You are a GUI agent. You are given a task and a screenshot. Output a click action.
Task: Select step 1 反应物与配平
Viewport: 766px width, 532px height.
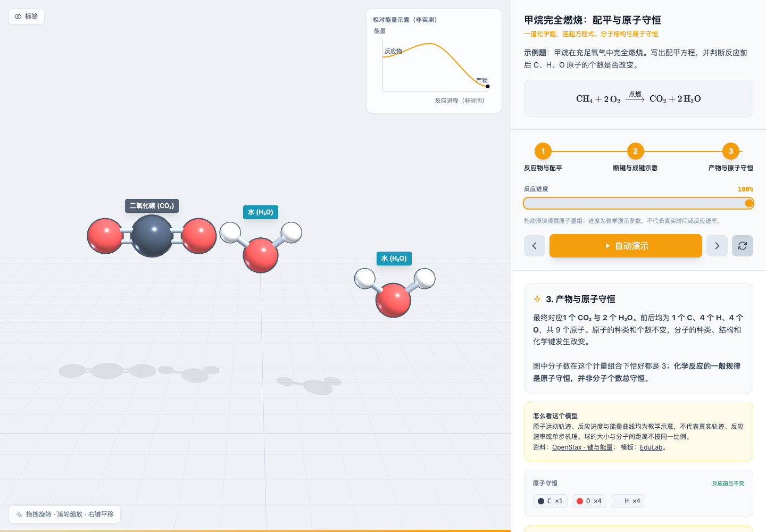pyautogui.click(x=543, y=157)
